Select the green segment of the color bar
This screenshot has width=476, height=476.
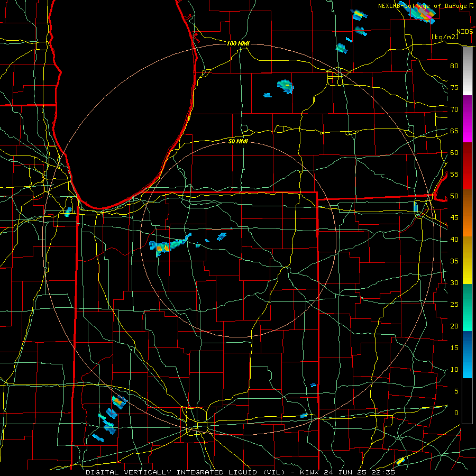pyautogui.click(x=467, y=307)
